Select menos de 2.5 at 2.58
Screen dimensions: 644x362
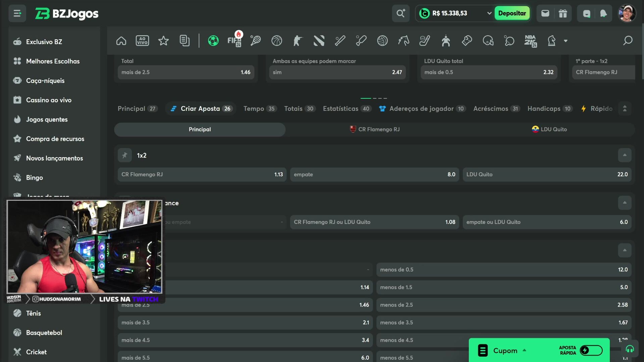(504, 305)
